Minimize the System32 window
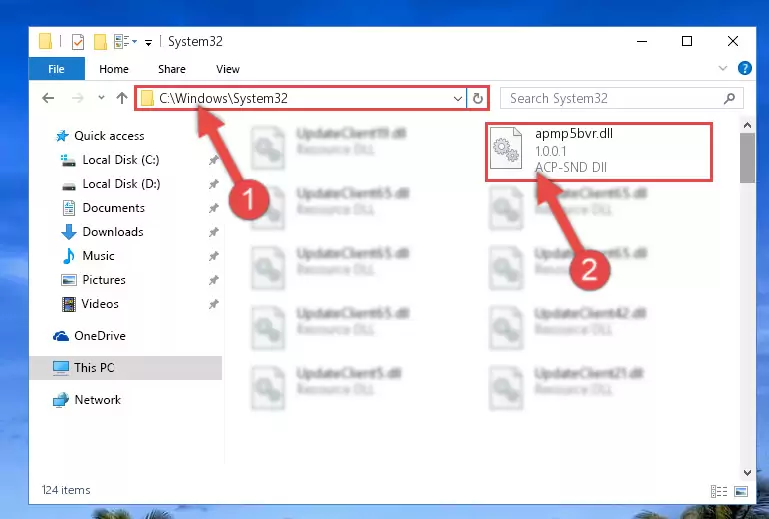The width and height of the screenshot is (769, 519). 641,42
